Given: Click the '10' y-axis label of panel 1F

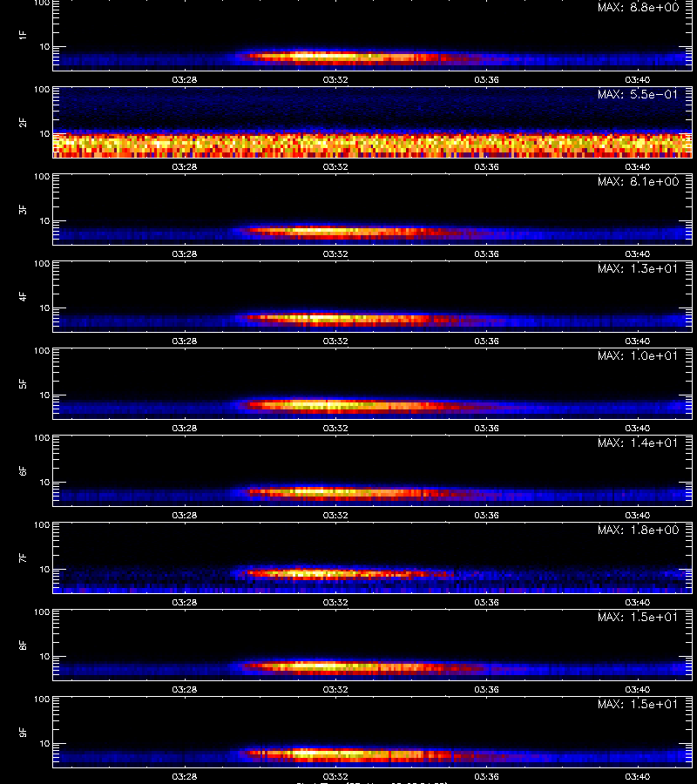Looking at the screenshot, I should (44, 46).
